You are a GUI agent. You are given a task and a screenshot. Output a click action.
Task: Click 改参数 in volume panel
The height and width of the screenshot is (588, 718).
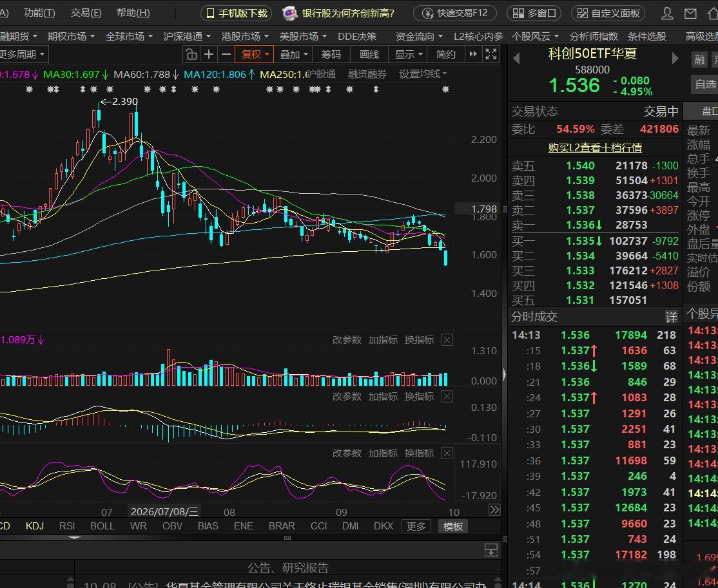click(x=347, y=340)
